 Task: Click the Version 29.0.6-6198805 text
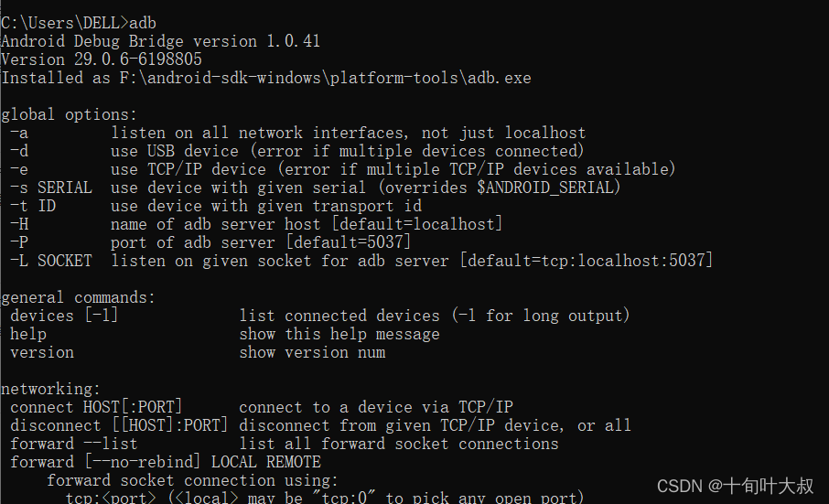click(102, 59)
